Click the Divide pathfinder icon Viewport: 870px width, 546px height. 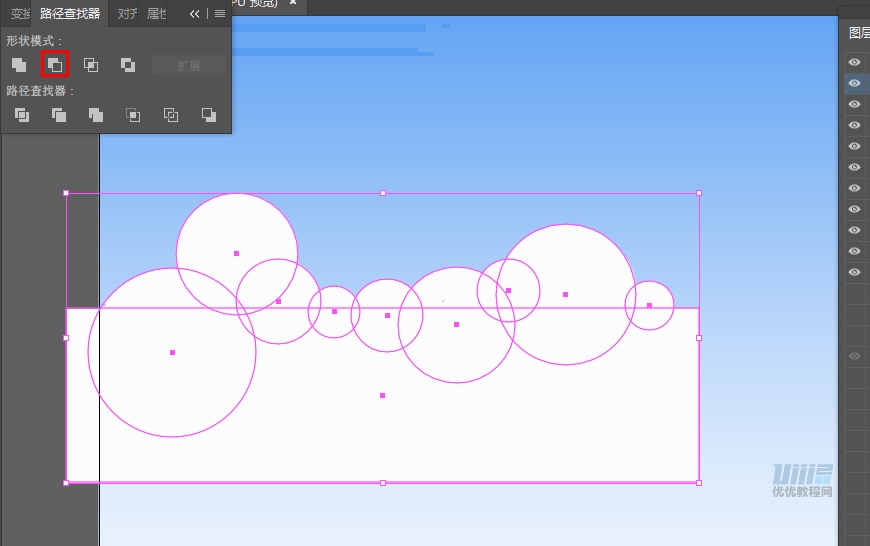coord(22,115)
